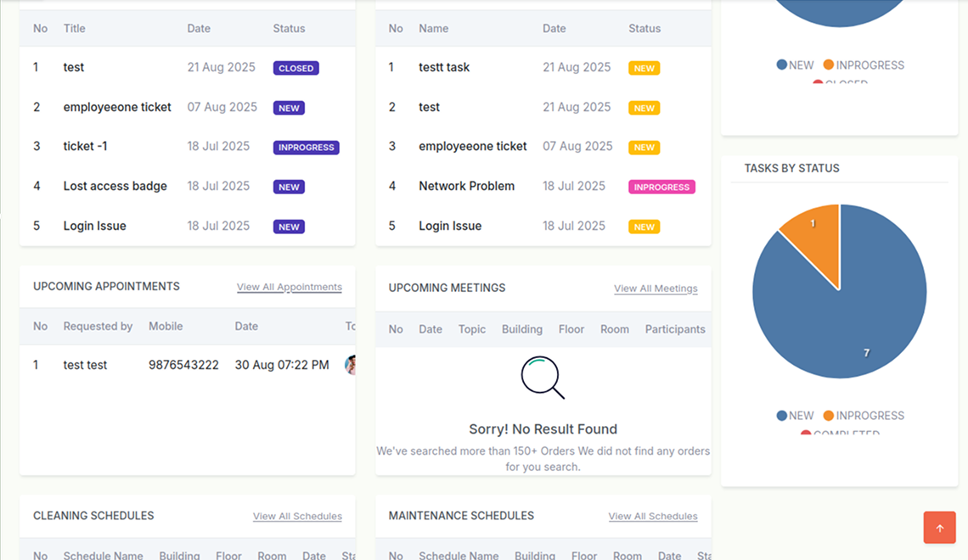Open the 'testt task' entry

pyautogui.click(x=443, y=67)
